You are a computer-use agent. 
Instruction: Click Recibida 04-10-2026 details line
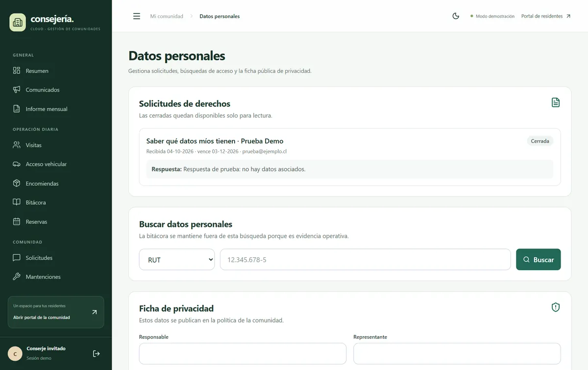pyautogui.click(x=217, y=151)
